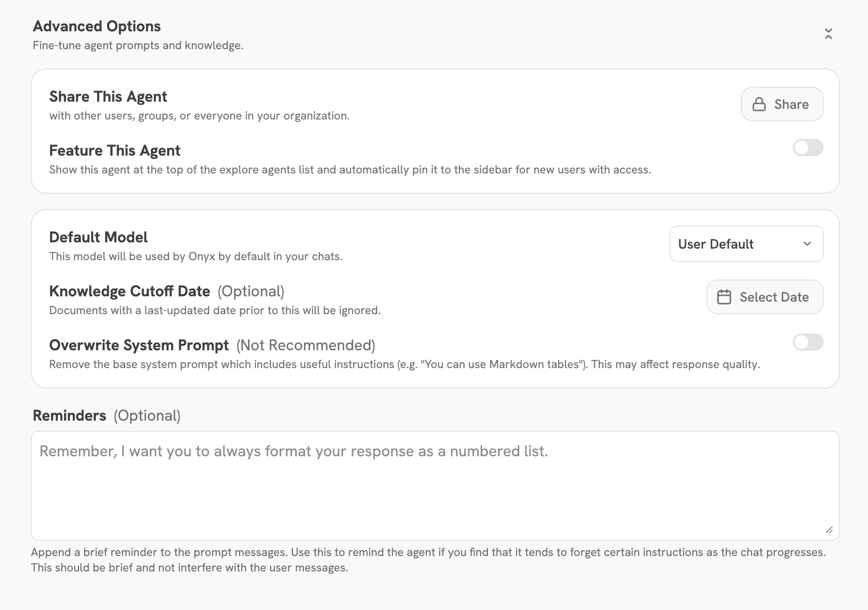Expand the User Default model list

(x=746, y=244)
